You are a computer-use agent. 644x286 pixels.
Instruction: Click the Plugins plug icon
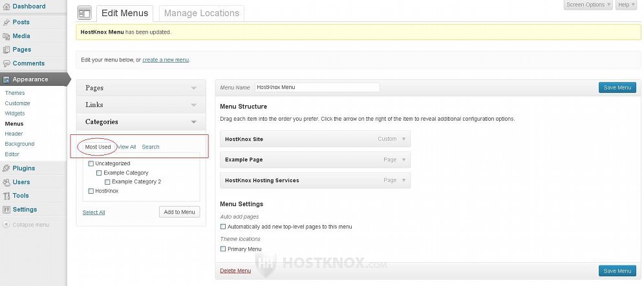(6, 169)
